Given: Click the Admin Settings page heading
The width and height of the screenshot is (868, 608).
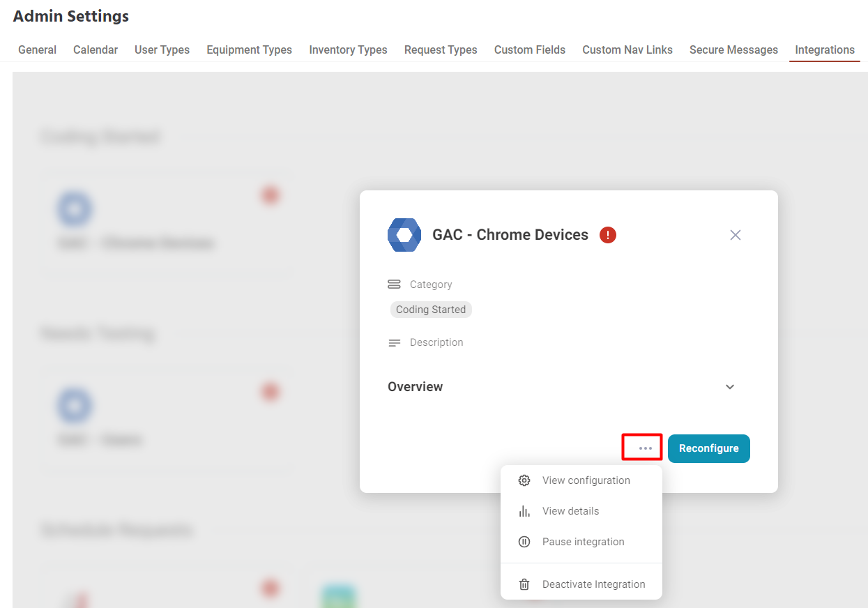Looking at the screenshot, I should point(71,16).
